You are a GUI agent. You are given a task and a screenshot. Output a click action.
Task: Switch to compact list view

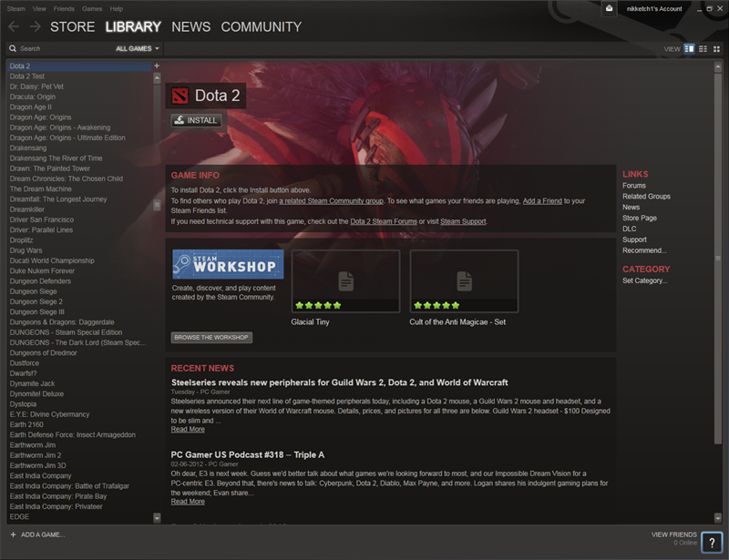click(703, 49)
